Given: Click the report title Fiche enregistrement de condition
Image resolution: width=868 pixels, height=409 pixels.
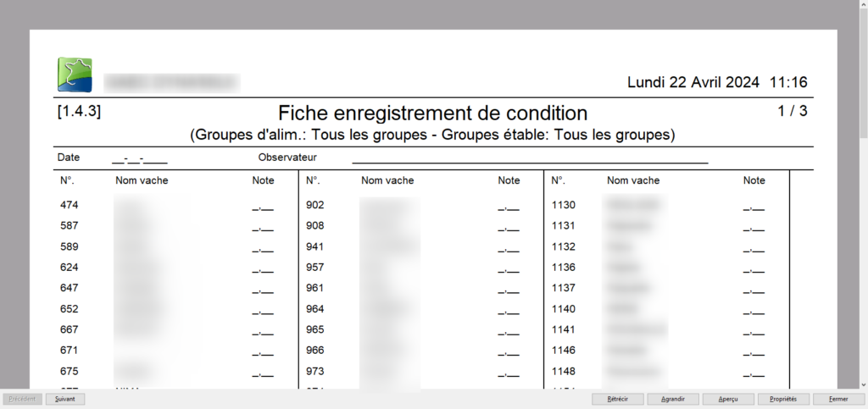Looking at the screenshot, I should point(432,113).
